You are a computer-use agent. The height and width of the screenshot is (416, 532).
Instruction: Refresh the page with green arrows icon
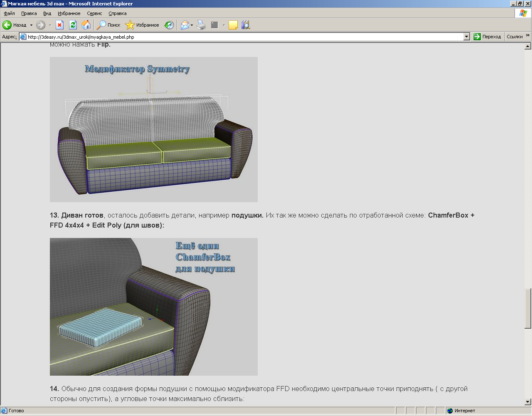pos(73,25)
